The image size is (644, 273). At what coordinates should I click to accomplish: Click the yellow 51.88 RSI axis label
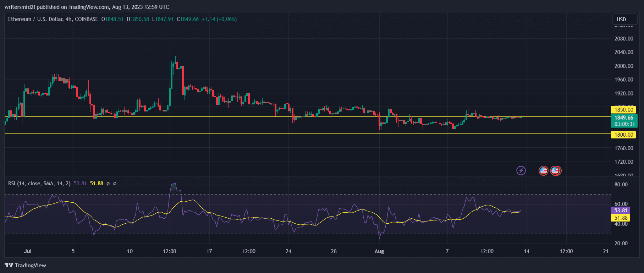click(x=621, y=218)
